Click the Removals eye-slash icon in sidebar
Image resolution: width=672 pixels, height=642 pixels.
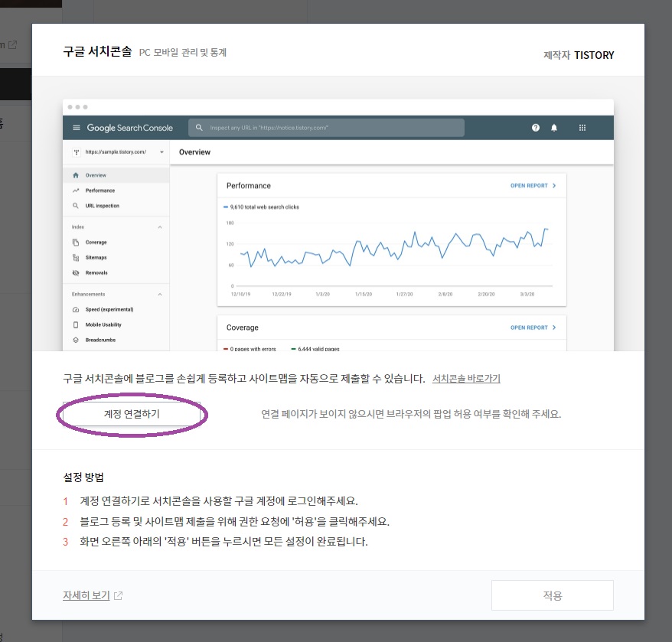tap(76, 272)
